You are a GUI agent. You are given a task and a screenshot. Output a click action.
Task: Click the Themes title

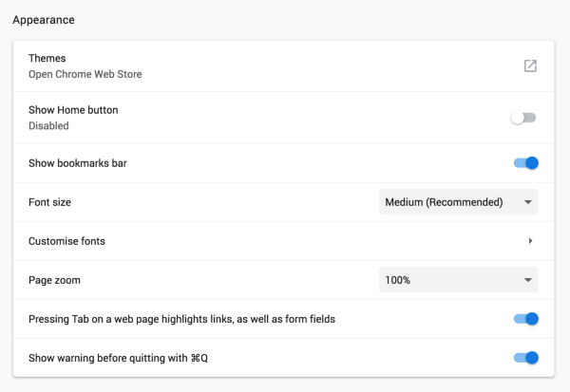[47, 58]
